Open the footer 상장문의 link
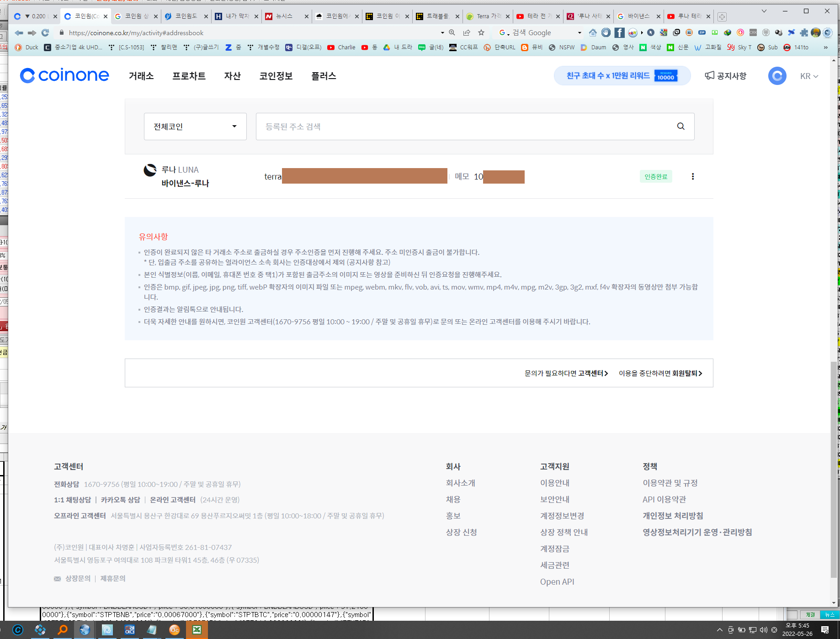The width and height of the screenshot is (840, 639). (78, 578)
